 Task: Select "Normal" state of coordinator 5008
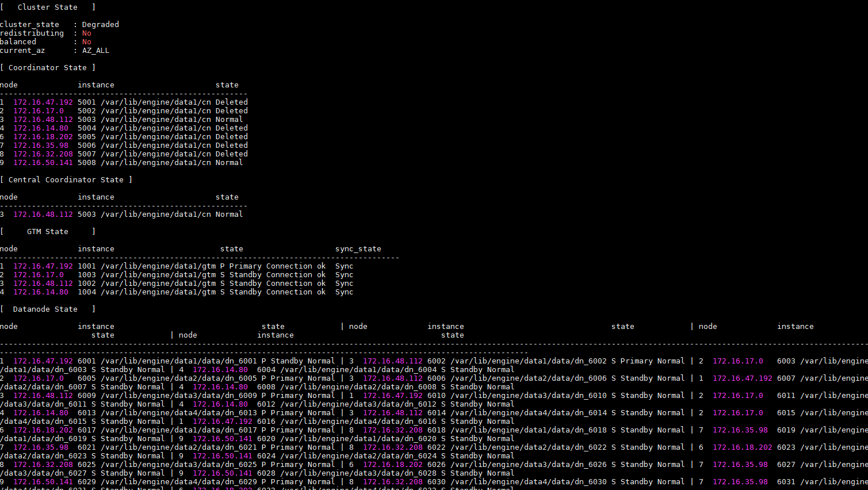coord(230,163)
